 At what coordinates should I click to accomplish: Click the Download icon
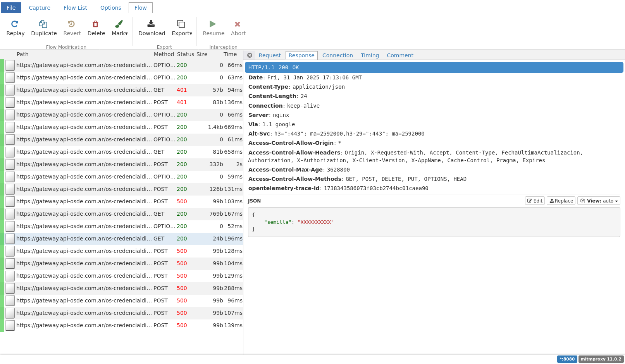click(152, 24)
